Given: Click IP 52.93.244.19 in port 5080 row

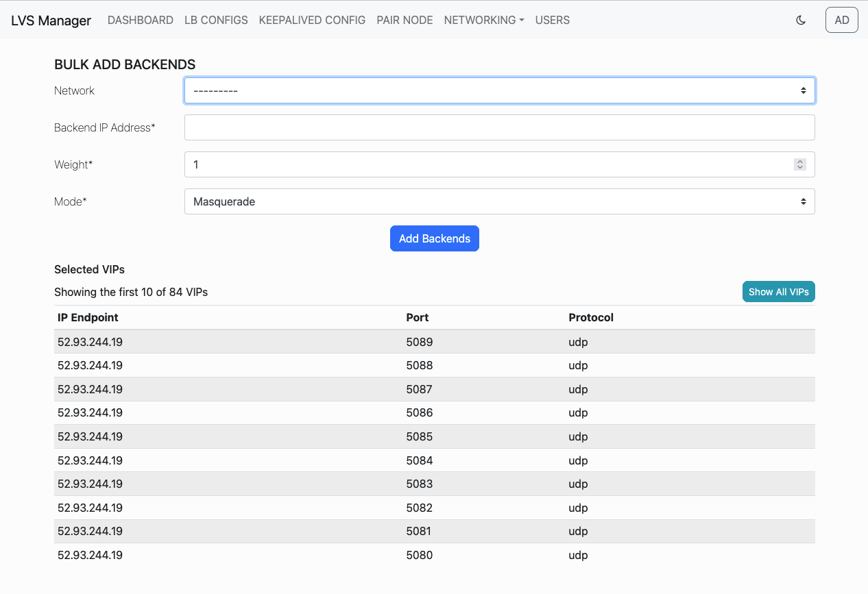Looking at the screenshot, I should tap(90, 555).
